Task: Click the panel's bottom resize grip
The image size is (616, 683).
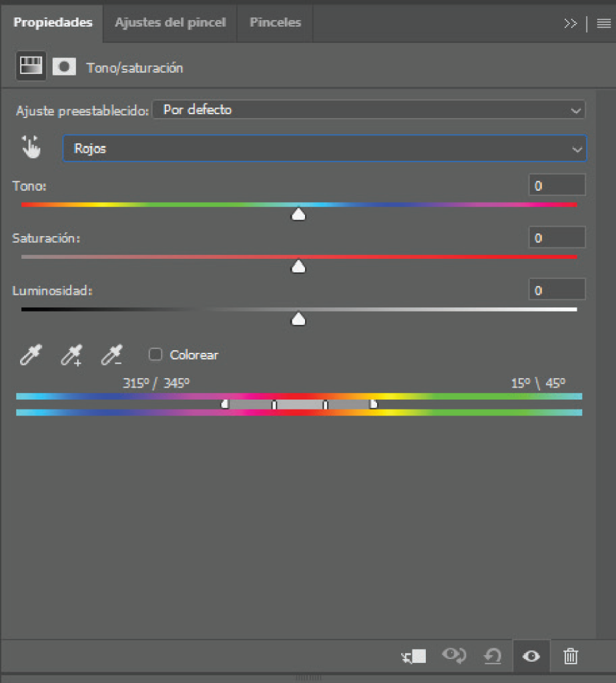Action: click(x=308, y=678)
